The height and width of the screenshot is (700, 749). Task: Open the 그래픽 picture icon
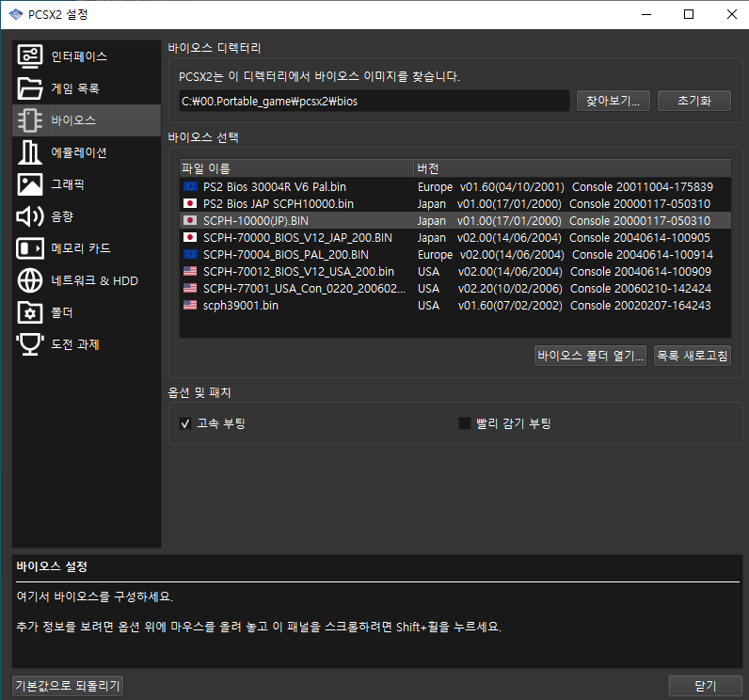point(29,184)
